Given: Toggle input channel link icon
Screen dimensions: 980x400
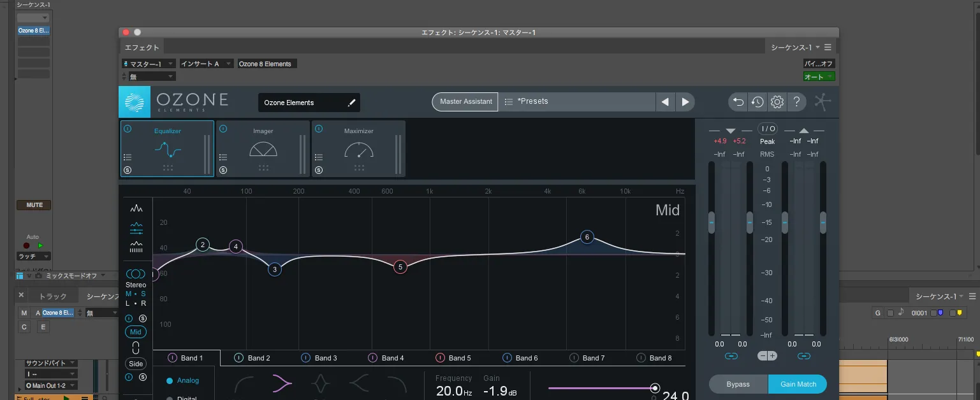Looking at the screenshot, I should click(731, 356).
